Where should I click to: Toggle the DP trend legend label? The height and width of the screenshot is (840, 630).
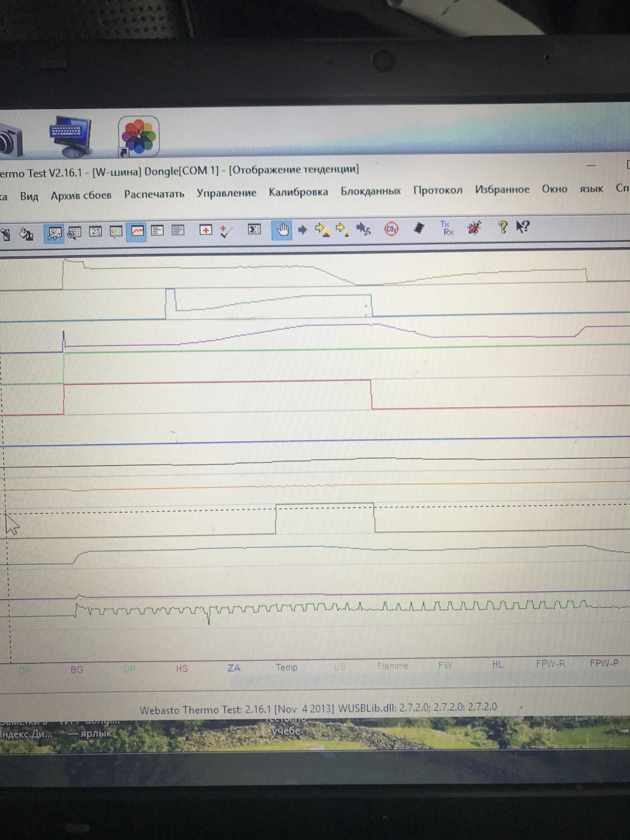(x=24, y=671)
